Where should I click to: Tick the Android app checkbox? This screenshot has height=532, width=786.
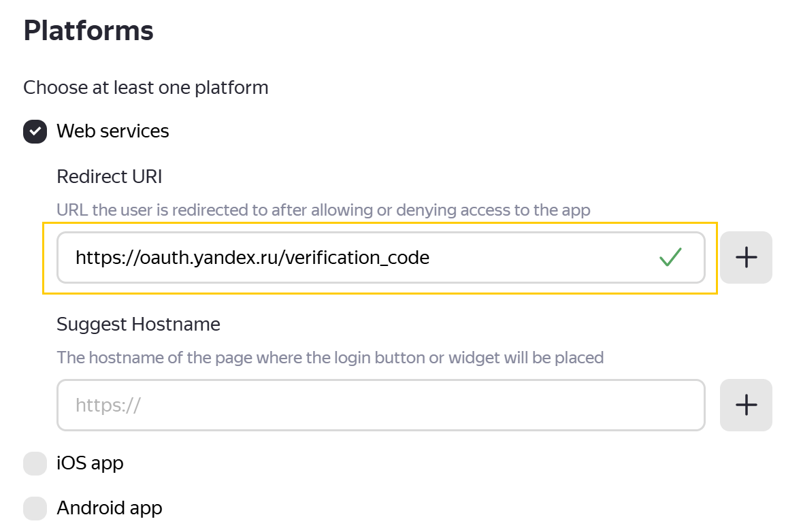pos(35,508)
